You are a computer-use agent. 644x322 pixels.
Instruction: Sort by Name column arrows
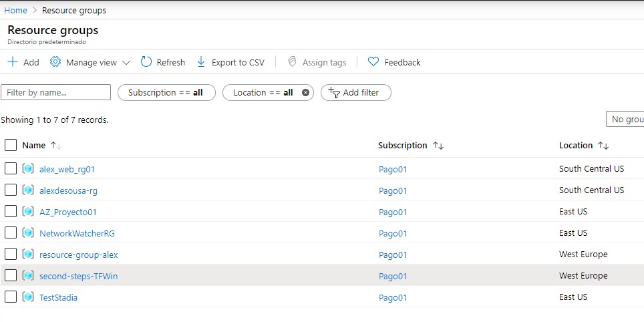(56, 146)
